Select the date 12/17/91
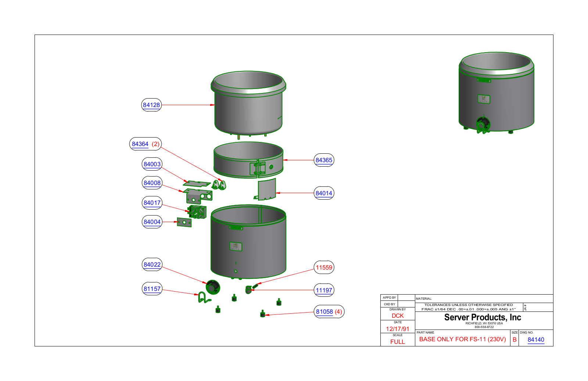This screenshot has height=381, width=588. [x=397, y=329]
